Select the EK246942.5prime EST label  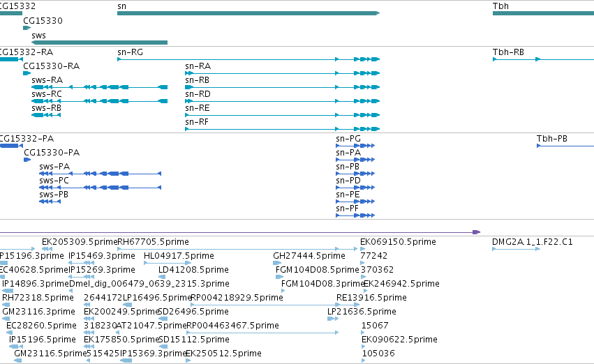(401, 284)
